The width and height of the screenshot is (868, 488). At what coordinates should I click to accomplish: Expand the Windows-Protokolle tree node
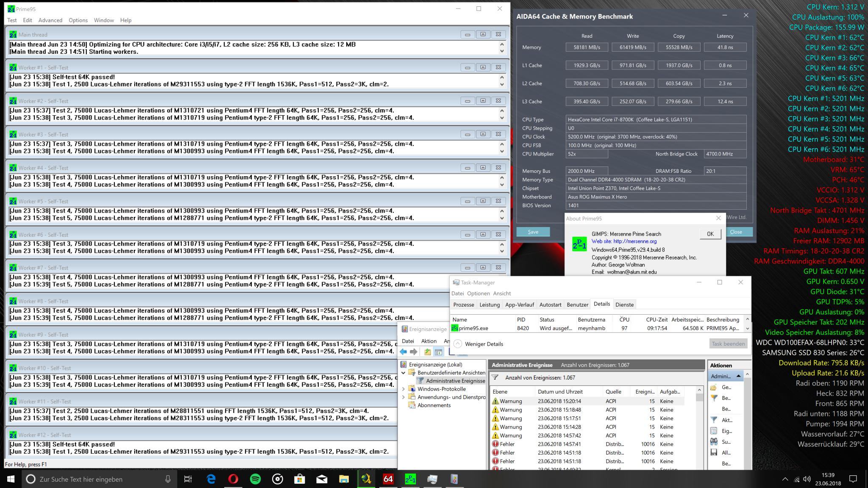pyautogui.click(x=403, y=389)
